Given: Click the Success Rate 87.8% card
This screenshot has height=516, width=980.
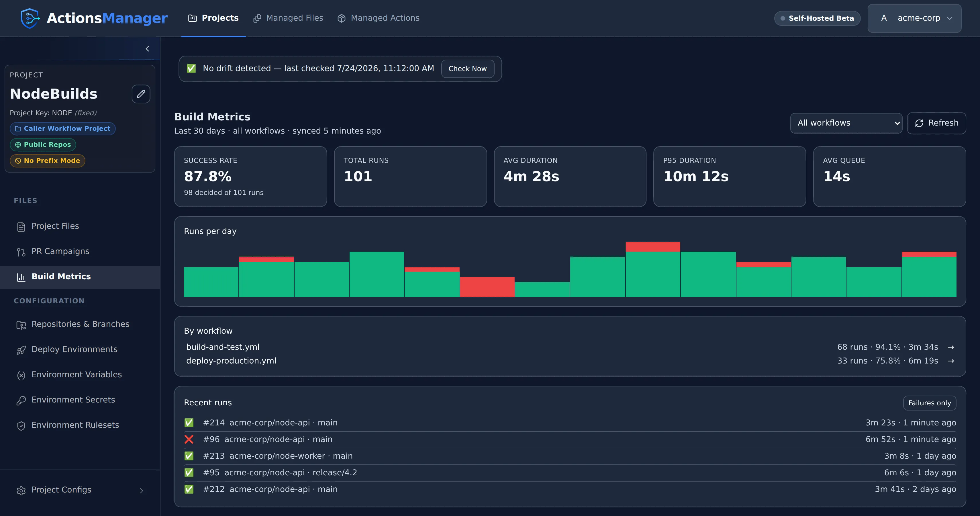Looking at the screenshot, I should click(250, 177).
